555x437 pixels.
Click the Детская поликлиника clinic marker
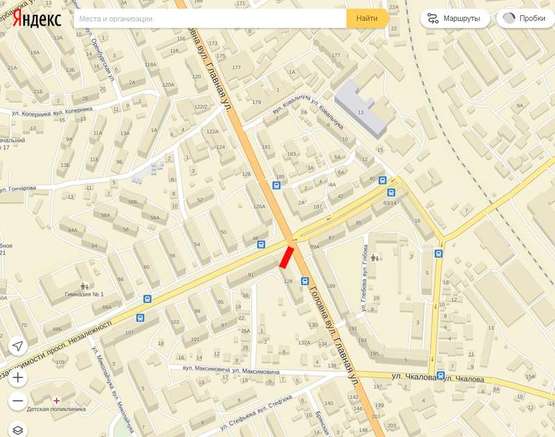pos(56,401)
